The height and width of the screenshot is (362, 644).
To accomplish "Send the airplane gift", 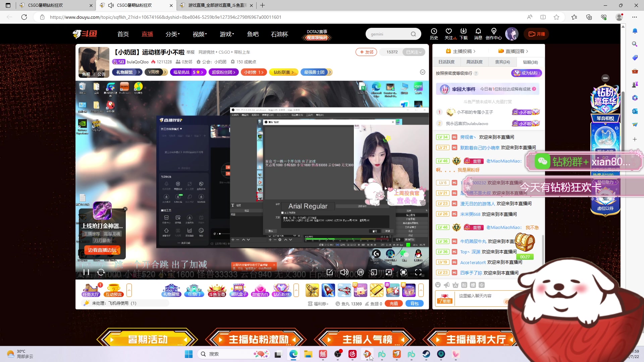I will point(344,290).
